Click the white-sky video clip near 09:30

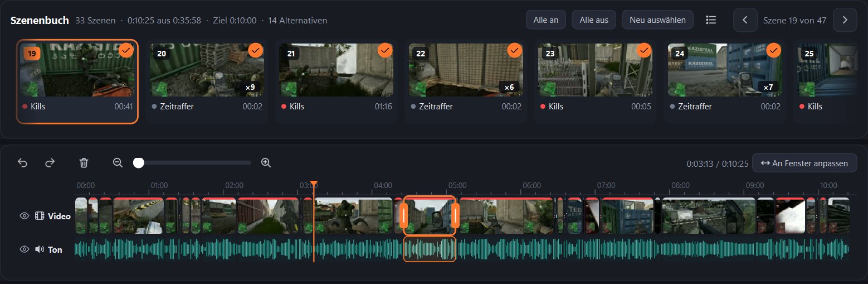pos(790,215)
